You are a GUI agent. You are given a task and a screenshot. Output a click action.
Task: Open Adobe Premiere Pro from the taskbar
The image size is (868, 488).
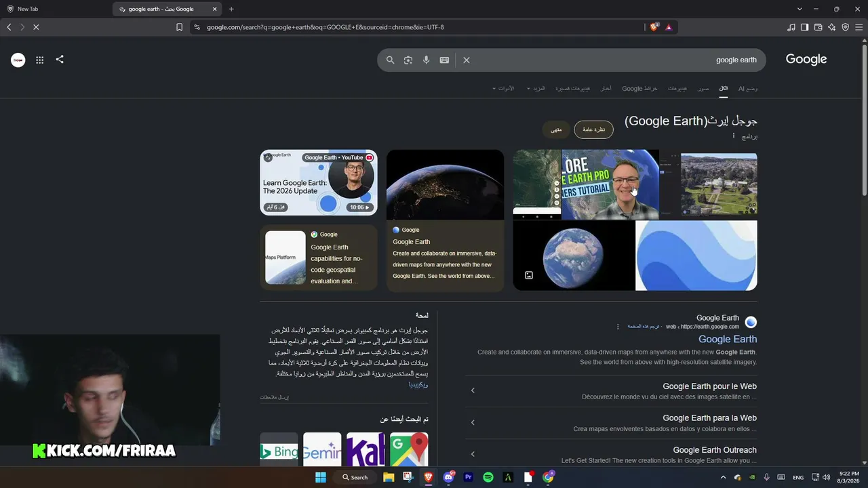[468, 477]
